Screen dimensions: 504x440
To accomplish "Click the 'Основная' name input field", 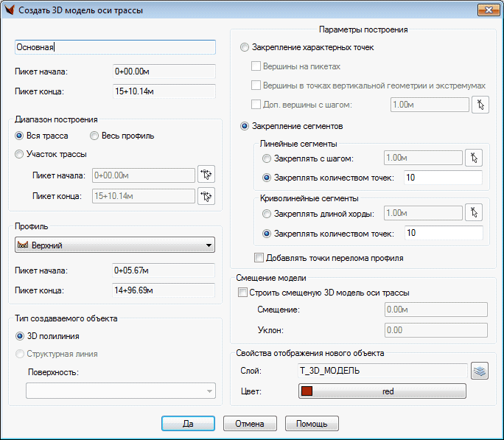I will click(x=115, y=47).
